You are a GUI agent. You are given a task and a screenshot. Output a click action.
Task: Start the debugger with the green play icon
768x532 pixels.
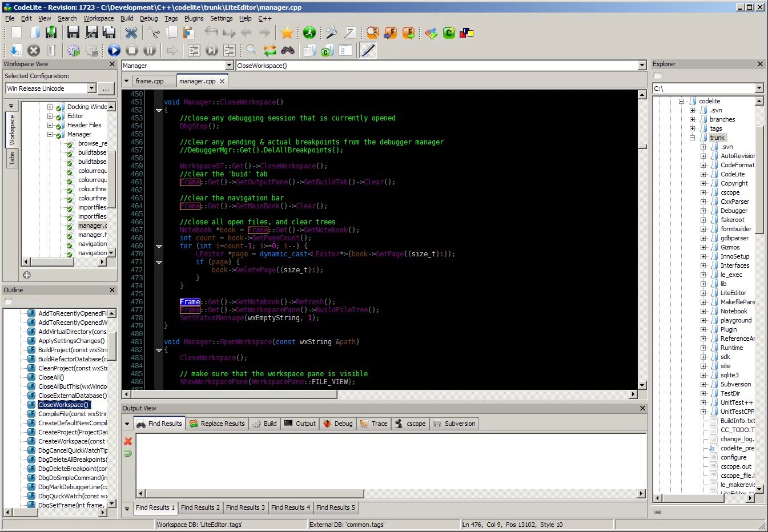[114, 50]
